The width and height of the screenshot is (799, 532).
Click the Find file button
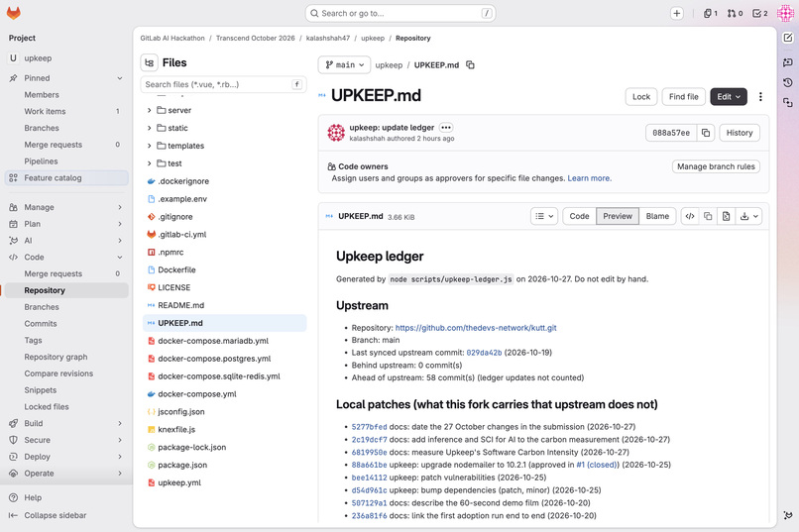[683, 97]
